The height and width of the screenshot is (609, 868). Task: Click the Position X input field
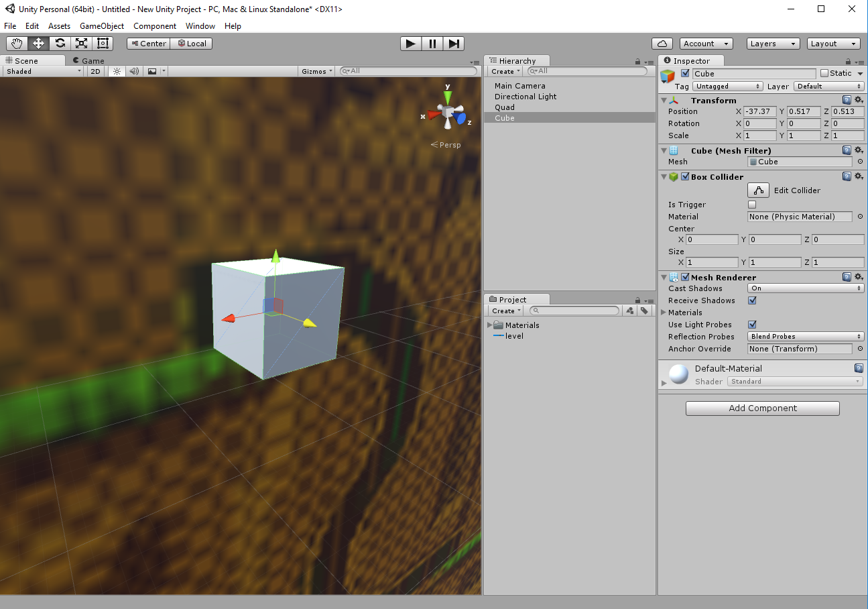760,111
